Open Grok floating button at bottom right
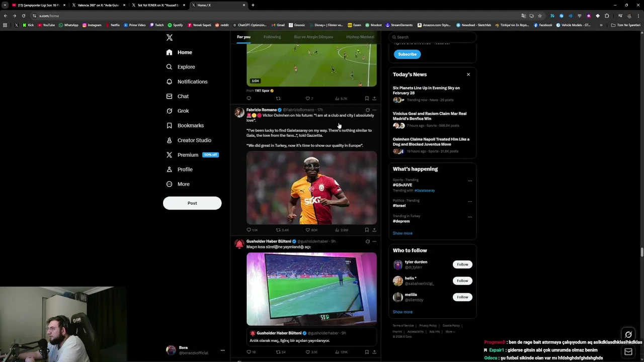Screen dimensions: 644x362 pyautogui.click(x=628, y=335)
